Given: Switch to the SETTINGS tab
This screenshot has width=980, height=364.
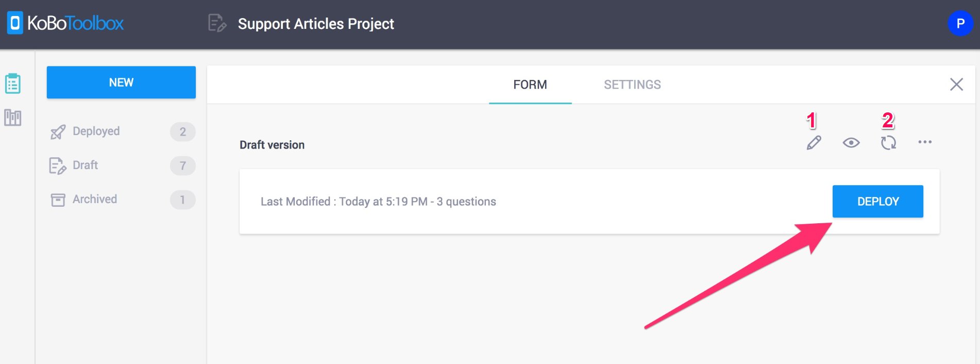Looking at the screenshot, I should coord(632,85).
